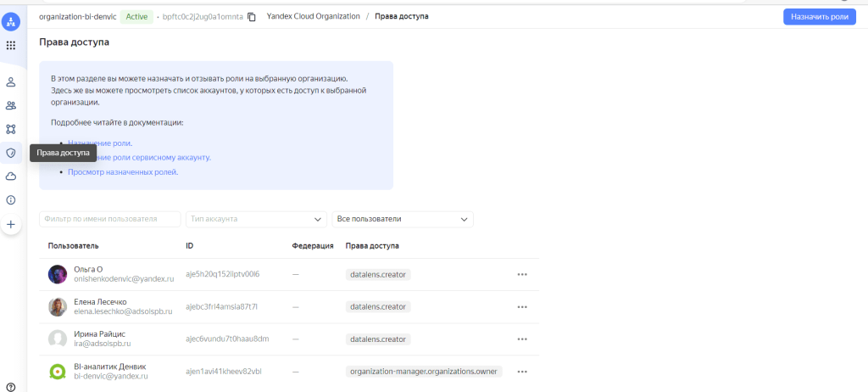Click the plus icon in sidebar
This screenshot has width=868, height=392.
tap(11, 225)
